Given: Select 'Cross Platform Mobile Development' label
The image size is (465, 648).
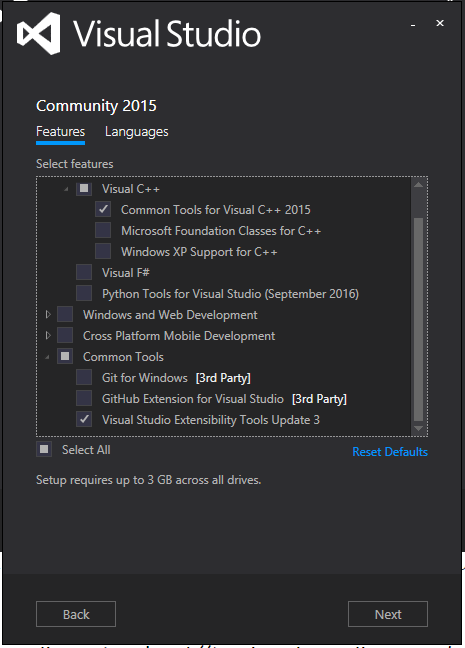Looking at the screenshot, I should click(179, 336).
